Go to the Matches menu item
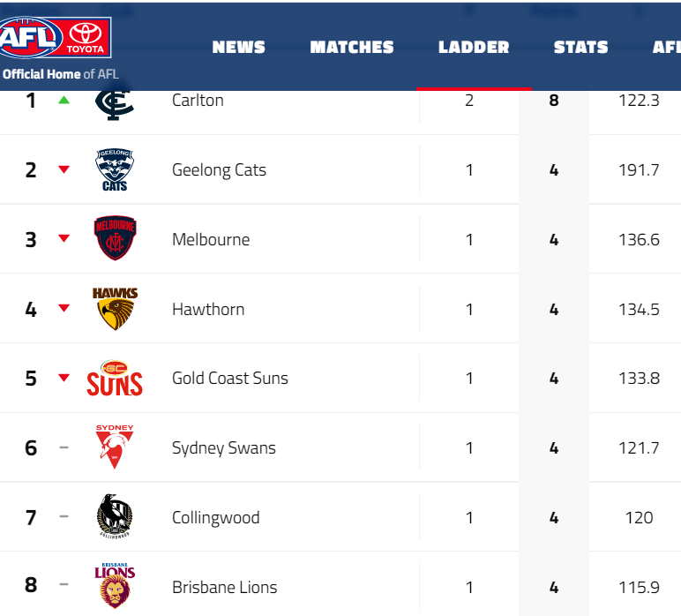This screenshot has height=616, width=681. [352, 48]
